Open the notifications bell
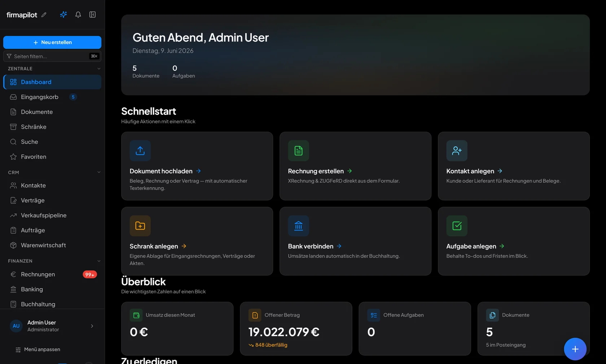The width and height of the screenshot is (606, 364). coord(78,14)
